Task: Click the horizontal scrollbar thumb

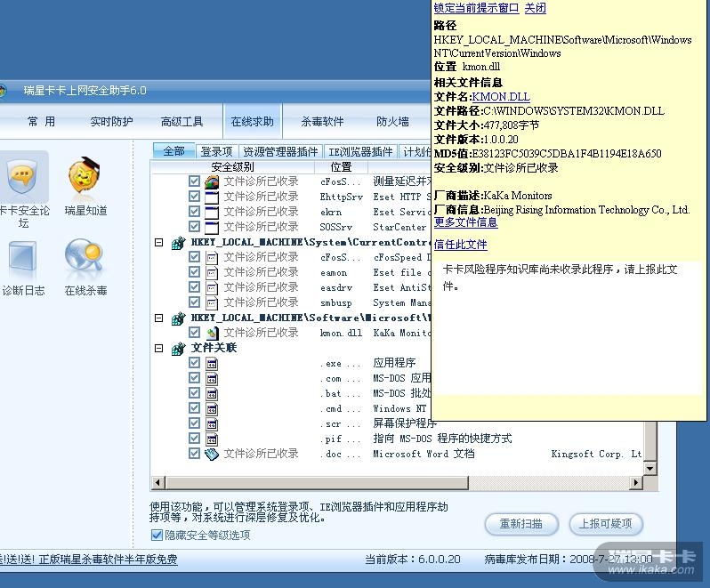Action: (x=317, y=482)
